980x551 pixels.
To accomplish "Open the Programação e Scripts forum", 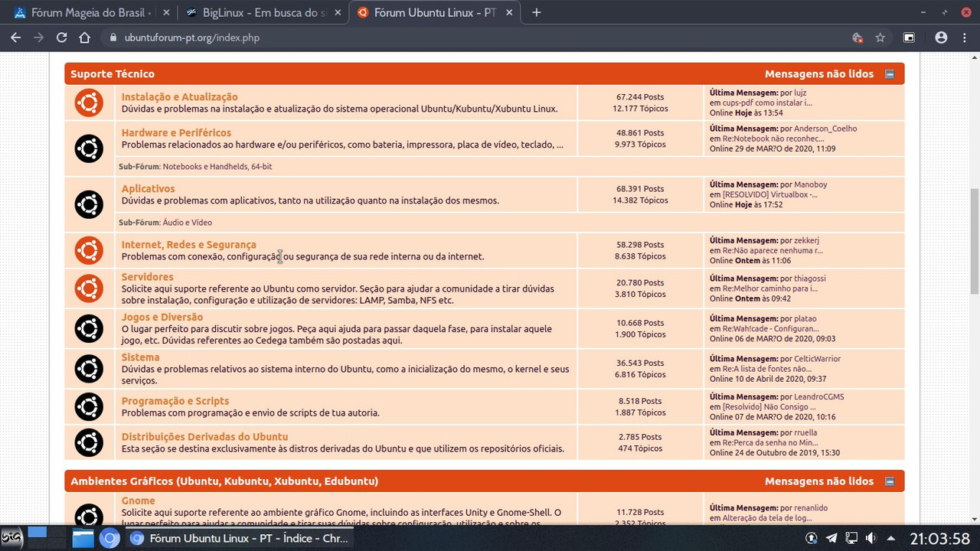I will pyautogui.click(x=175, y=401).
